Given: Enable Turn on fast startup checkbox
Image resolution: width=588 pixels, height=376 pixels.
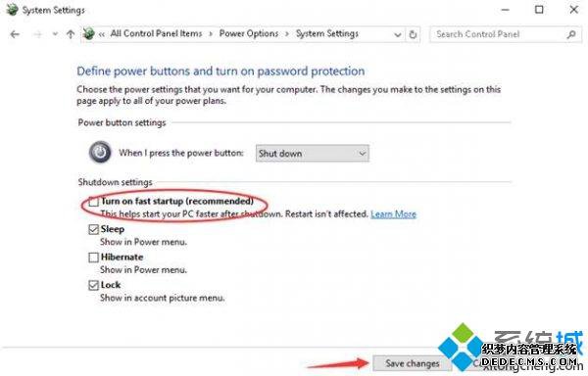Looking at the screenshot, I should pyautogui.click(x=94, y=202).
